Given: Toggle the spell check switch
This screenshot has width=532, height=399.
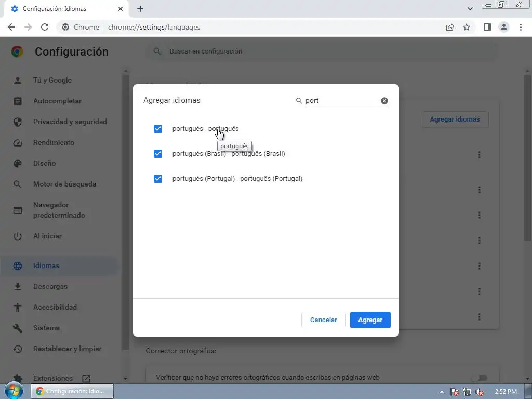Looking at the screenshot, I should [x=480, y=378].
